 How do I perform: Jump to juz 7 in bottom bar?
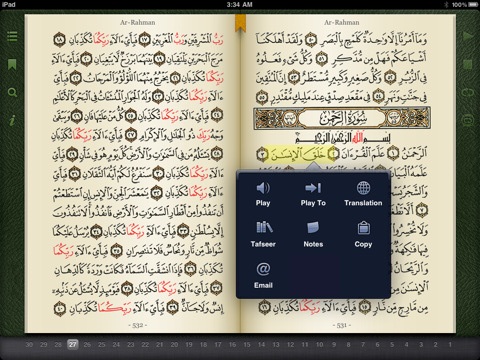[x=363, y=345]
